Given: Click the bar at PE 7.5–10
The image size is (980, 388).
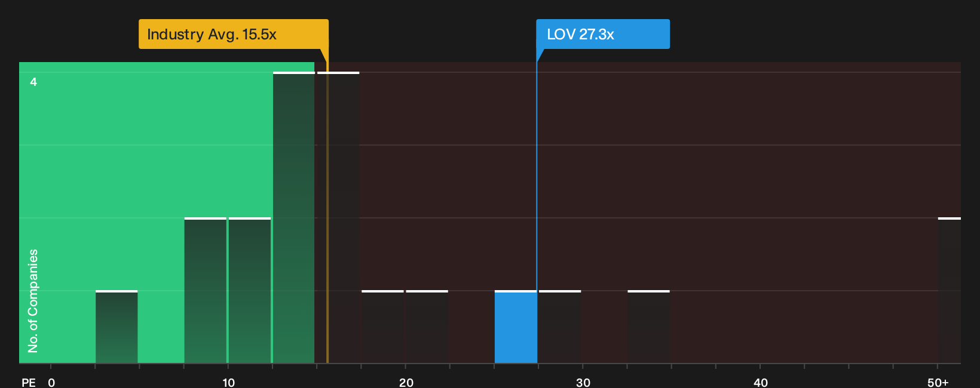Looking at the screenshot, I should [x=205, y=291].
